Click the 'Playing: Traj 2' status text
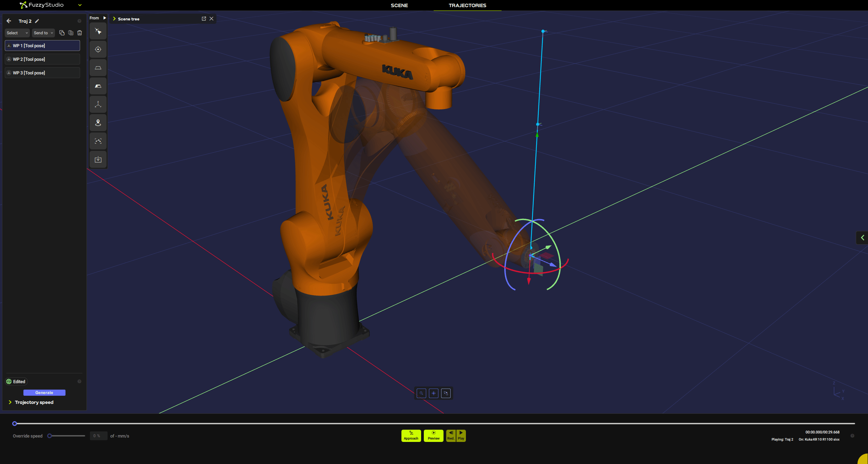 click(x=782, y=440)
